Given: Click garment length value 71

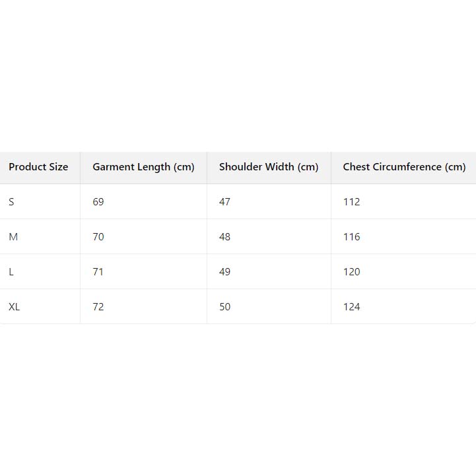Looking at the screenshot, I should pos(98,272).
